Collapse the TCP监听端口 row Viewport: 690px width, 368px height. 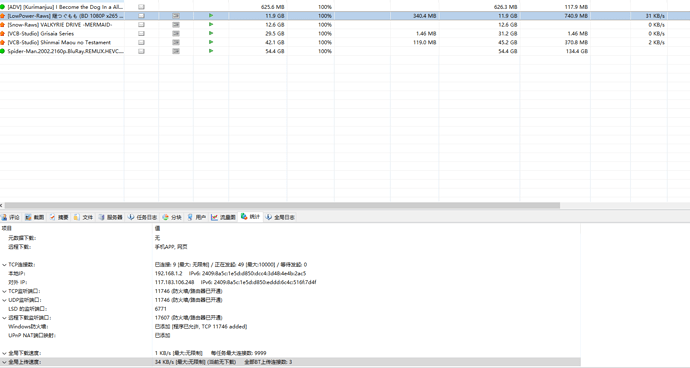click(x=4, y=291)
